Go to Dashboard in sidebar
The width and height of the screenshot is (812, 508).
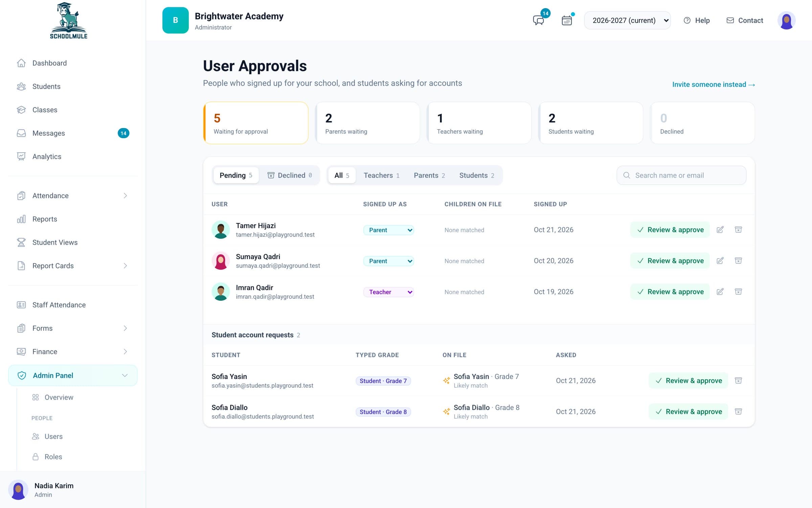[x=73, y=63]
